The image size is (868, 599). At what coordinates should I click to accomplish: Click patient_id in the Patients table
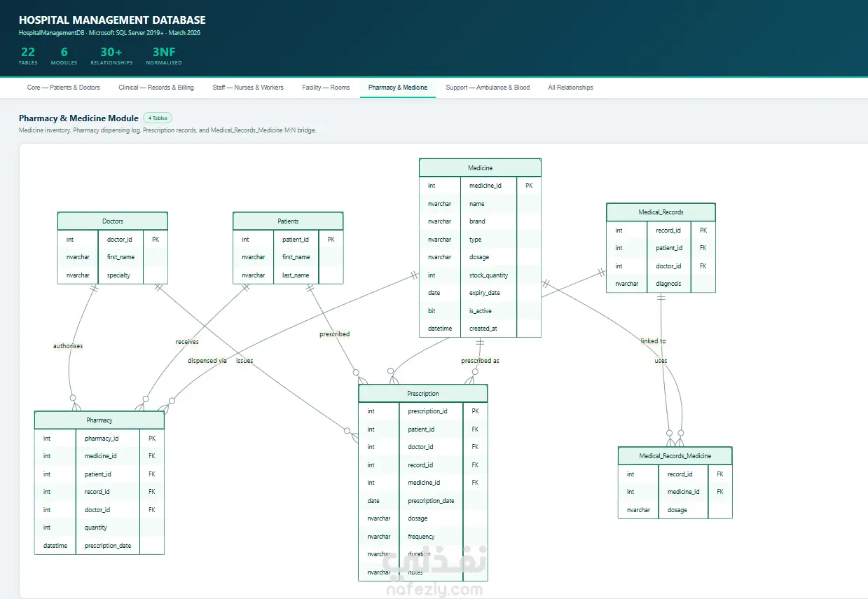296,240
